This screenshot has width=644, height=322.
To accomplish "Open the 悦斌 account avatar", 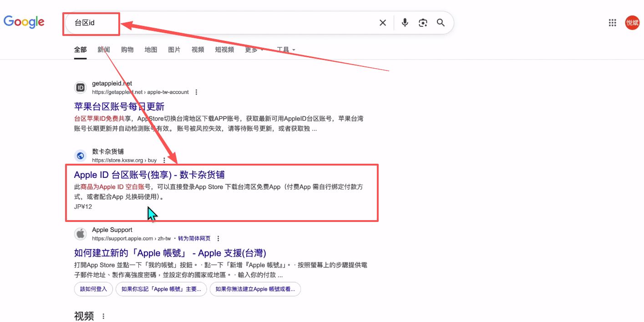I will coord(632,22).
